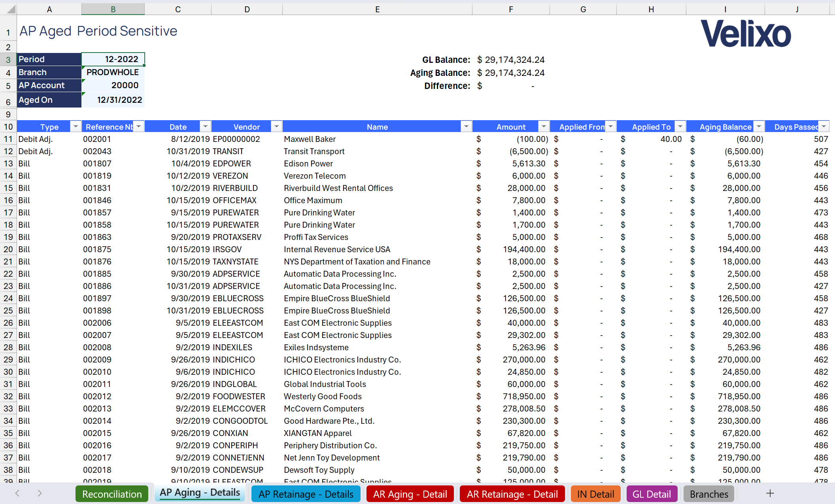The width and height of the screenshot is (835, 504).
Task: Open the Amount column filter dropdown
Action: click(x=544, y=126)
